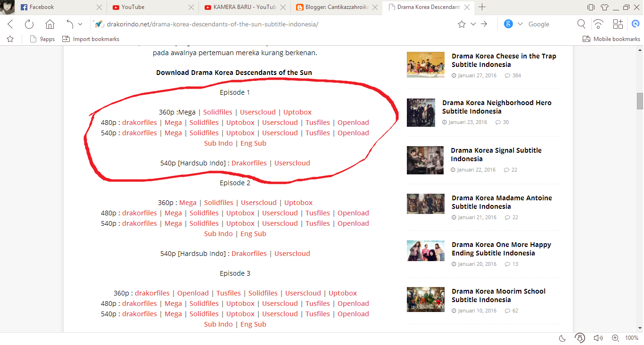The width and height of the screenshot is (644, 345).
Task: Open the browser home page icon
Action: tap(50, 24)
